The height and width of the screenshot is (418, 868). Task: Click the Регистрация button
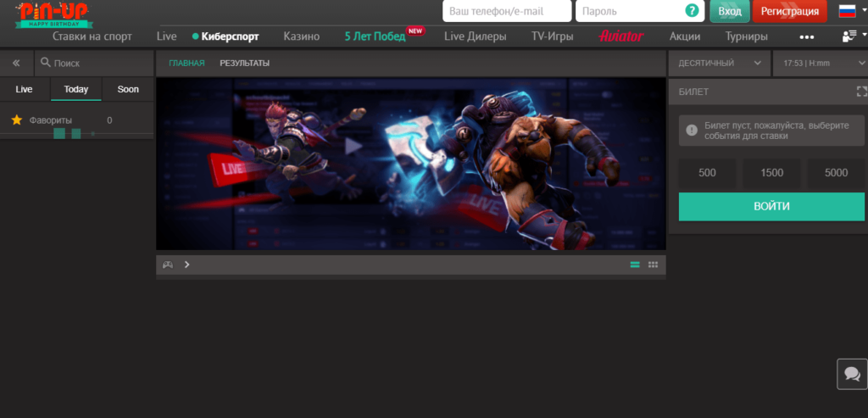click(790, 11)
